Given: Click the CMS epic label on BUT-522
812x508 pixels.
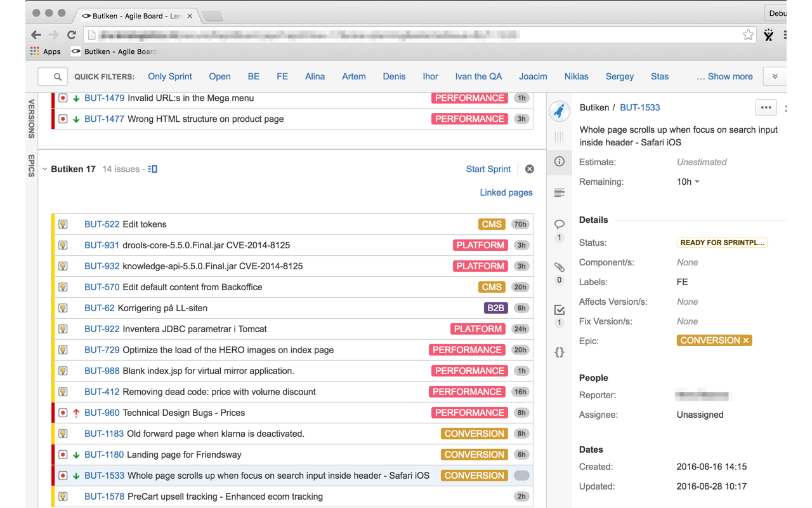Looking at the screenshot, I should click(492, 224).
